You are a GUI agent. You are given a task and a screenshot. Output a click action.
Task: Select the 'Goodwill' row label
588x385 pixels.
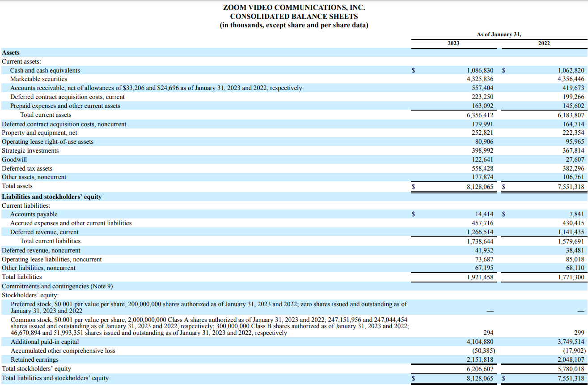click(x=14, y=159)
